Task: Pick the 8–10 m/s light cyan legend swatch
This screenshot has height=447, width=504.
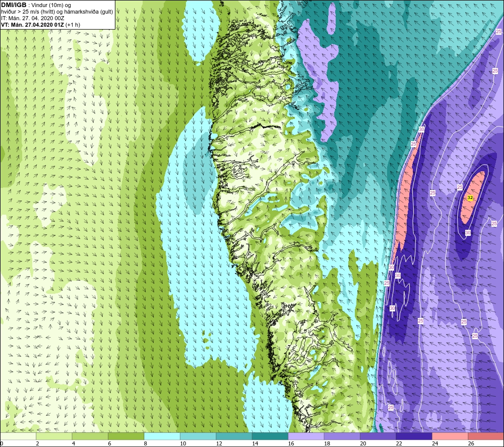Action: pos(162,436)
